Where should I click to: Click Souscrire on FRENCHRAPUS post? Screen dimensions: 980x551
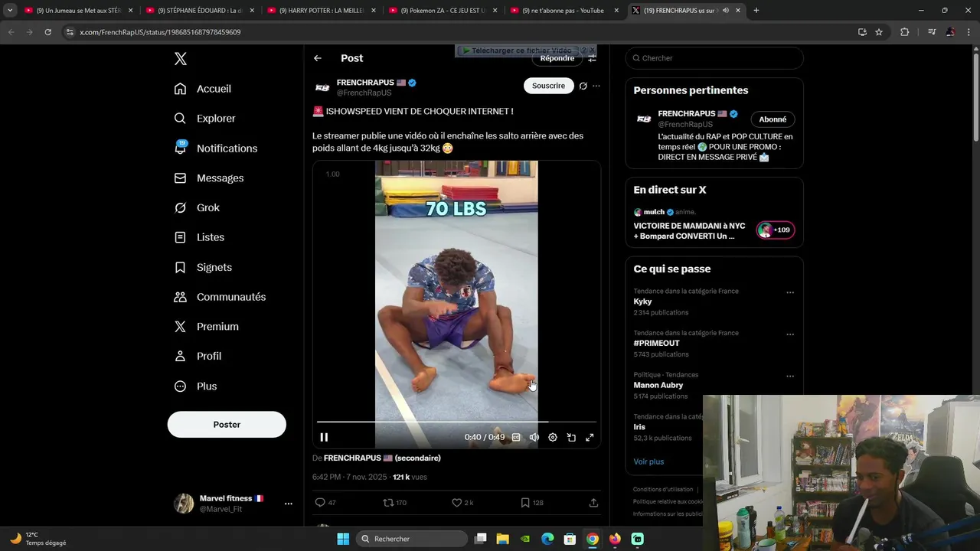pyautogui.click(x=549, y=86)
